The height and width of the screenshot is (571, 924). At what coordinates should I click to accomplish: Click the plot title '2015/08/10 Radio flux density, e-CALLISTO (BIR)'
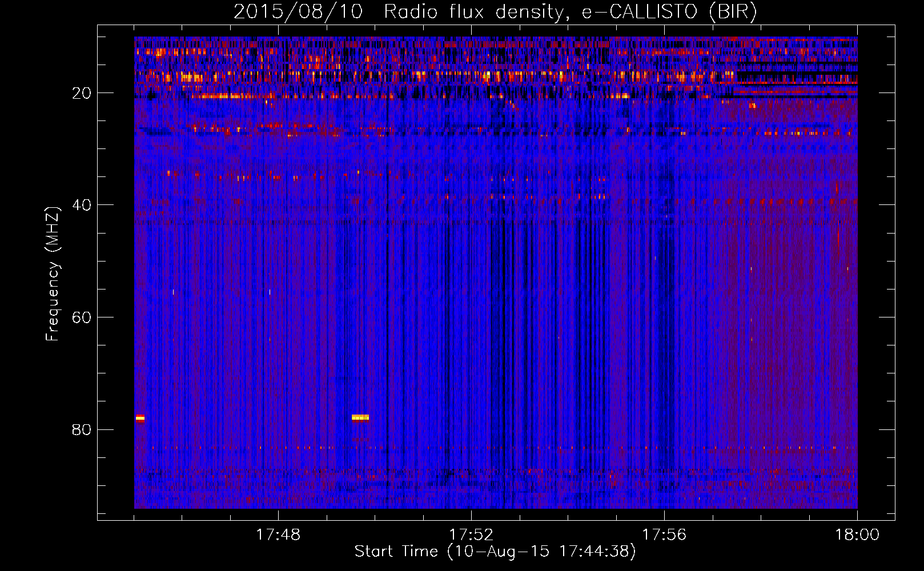[x=495, y=11]
